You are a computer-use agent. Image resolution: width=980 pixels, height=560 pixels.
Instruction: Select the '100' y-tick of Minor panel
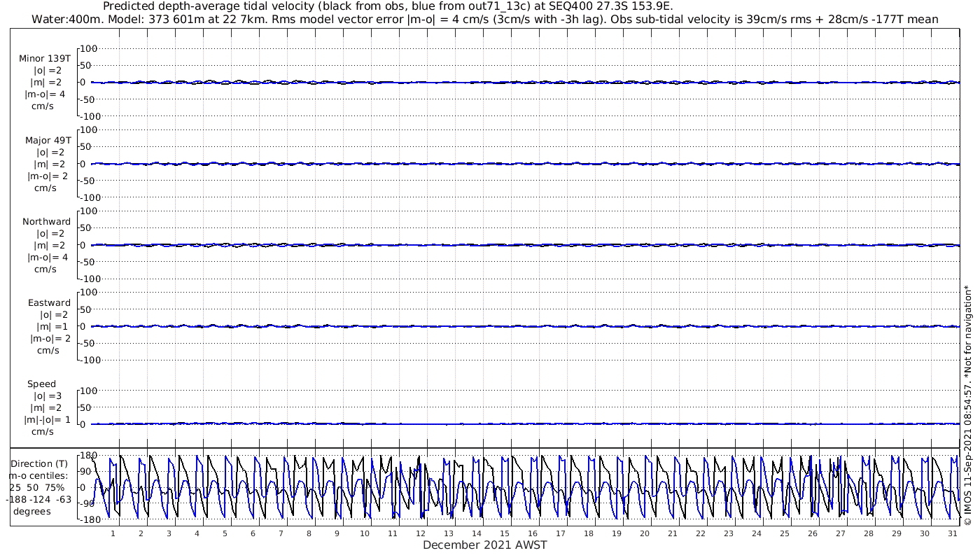point(89,48)
